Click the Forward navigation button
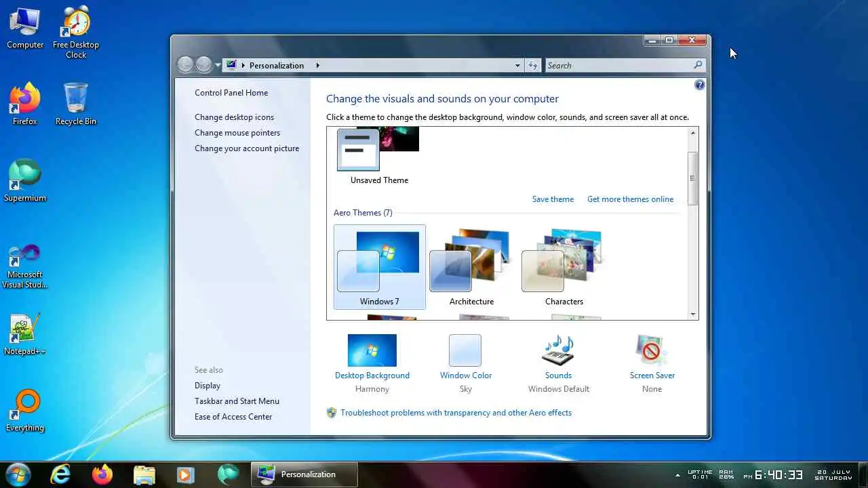This screenshot has width=868, height=488. point(203,65)
